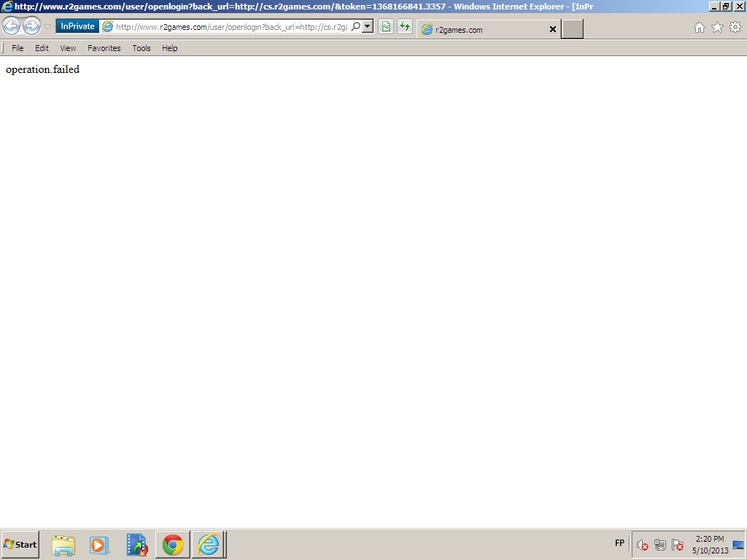Click the search magnifier in address bar
Viewport: 747px width, 560px height.
point(356,27)
